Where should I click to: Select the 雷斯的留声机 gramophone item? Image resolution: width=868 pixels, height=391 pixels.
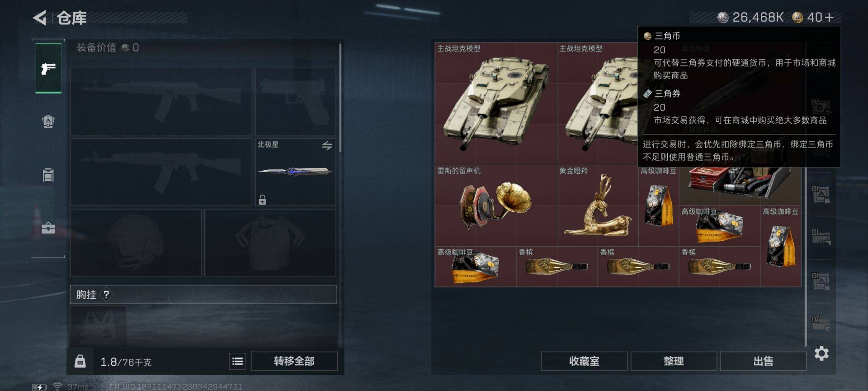pos(496,205)
